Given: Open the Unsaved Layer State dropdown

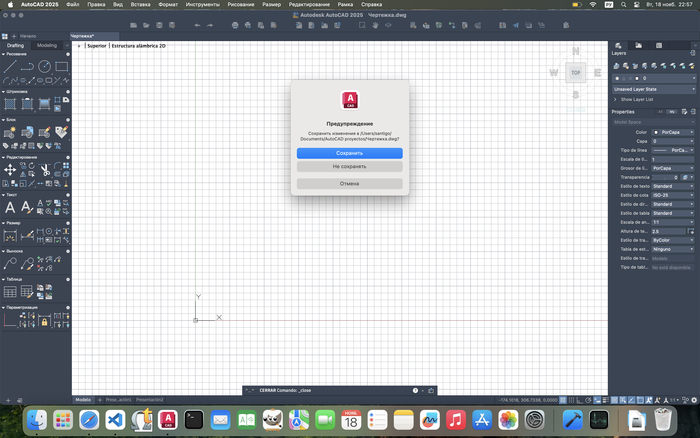Looking at the screenshot, I should coord(653,88).
